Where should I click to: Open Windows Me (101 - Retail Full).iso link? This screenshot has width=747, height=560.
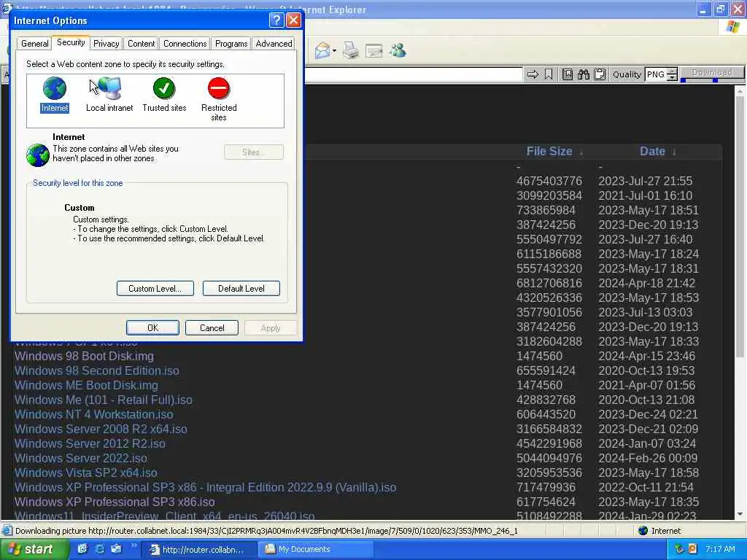104,400
